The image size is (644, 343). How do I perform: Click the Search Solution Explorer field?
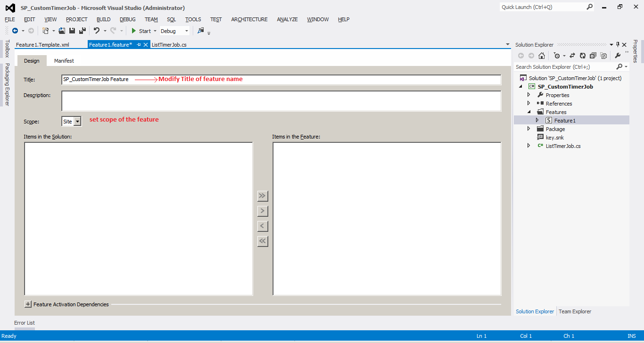(x=564, y=67)
